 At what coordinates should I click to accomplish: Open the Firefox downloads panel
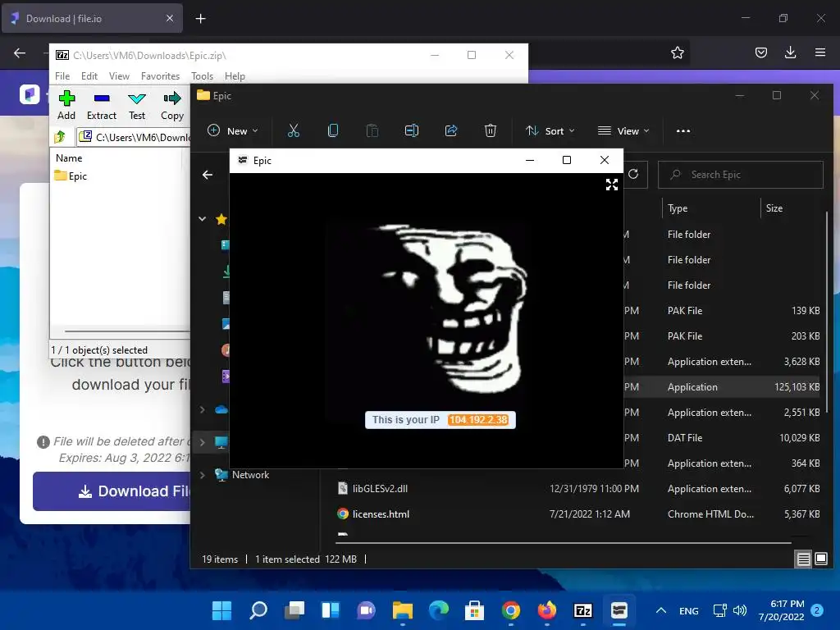pos(790,52)
